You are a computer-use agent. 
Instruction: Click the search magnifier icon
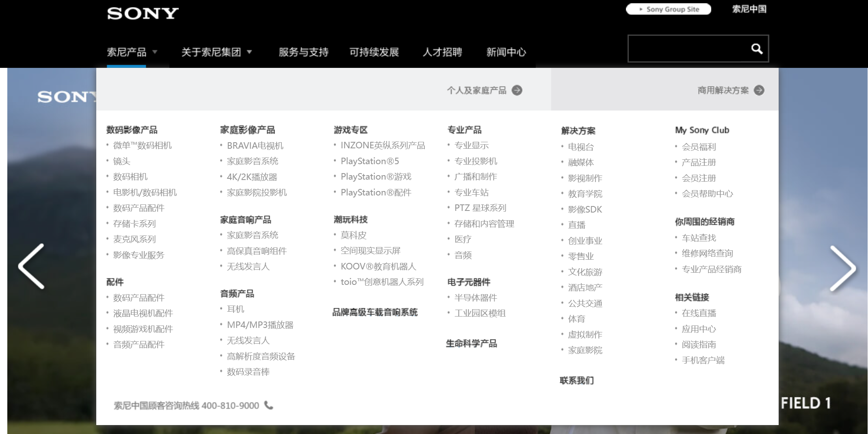tap(756, 48)
